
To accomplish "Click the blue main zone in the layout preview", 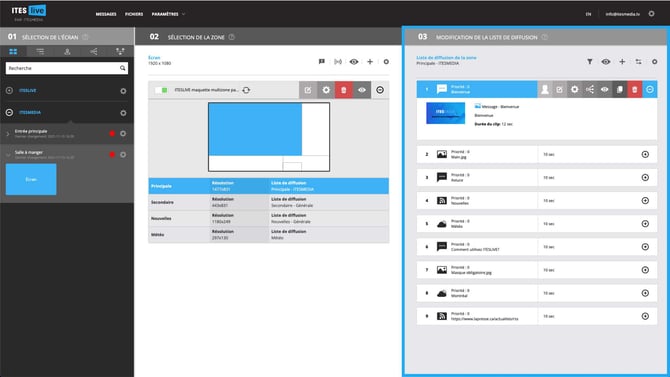I will coord(255,130).
